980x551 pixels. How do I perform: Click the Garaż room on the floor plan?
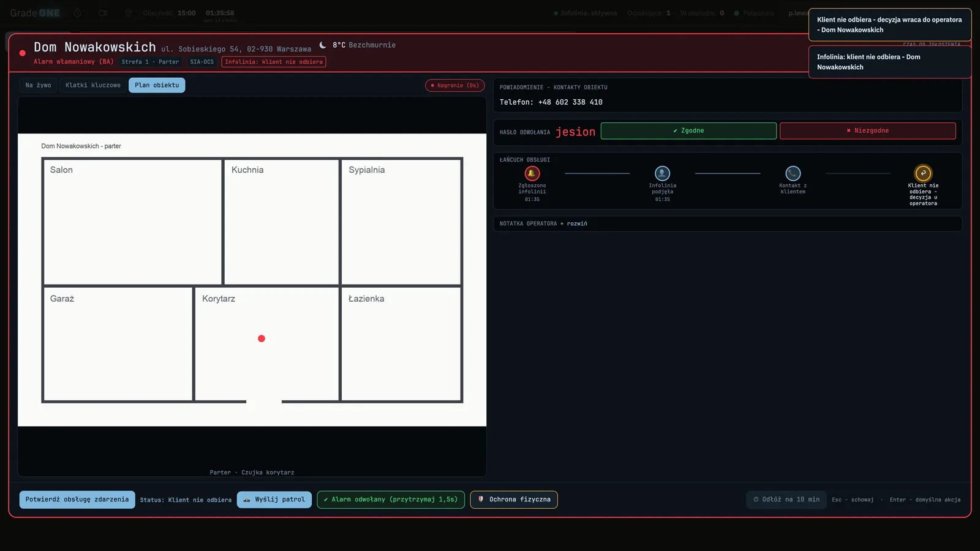(118, 344)
